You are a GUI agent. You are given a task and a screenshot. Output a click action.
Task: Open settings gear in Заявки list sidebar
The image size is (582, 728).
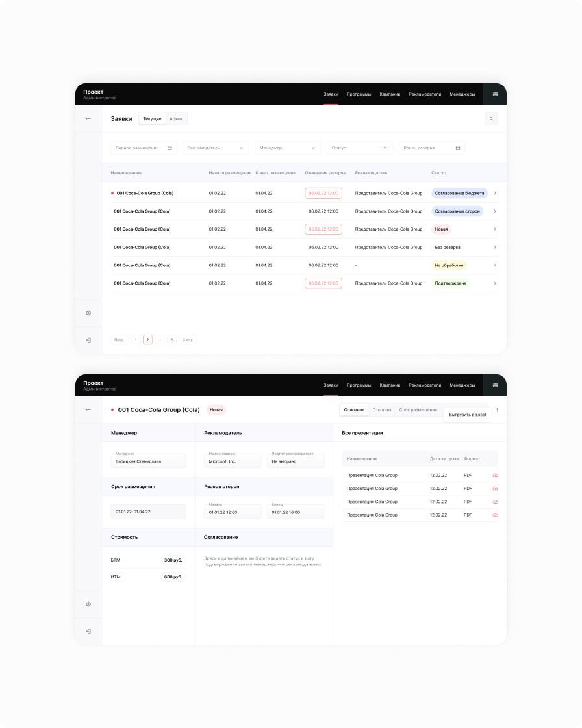coord(88,313)
